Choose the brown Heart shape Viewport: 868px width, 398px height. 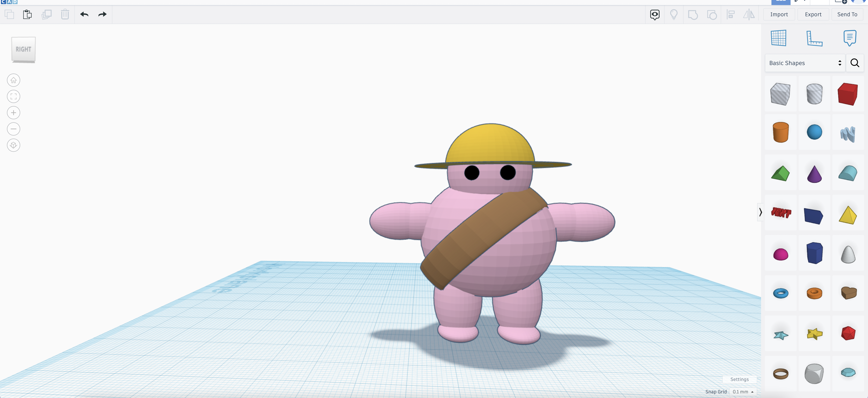tap(848, 293)
